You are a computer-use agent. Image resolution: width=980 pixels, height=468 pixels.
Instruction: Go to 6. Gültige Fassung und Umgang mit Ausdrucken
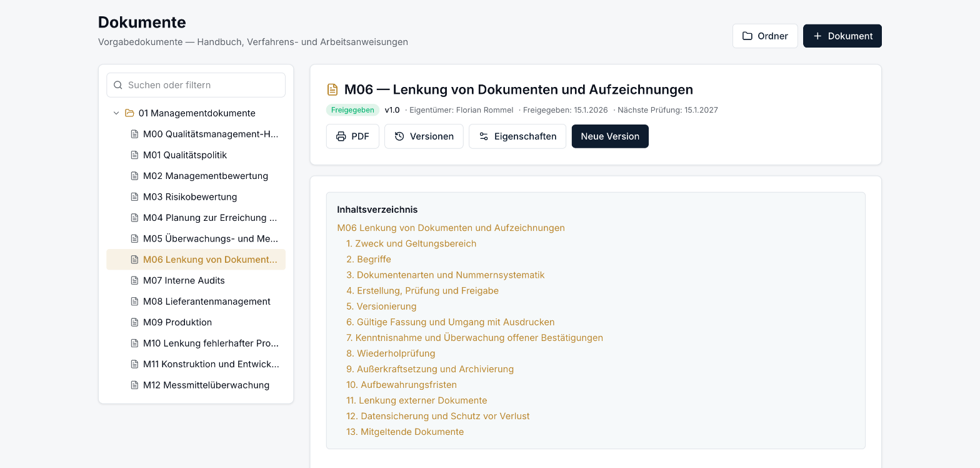click(x=451, y=322)
